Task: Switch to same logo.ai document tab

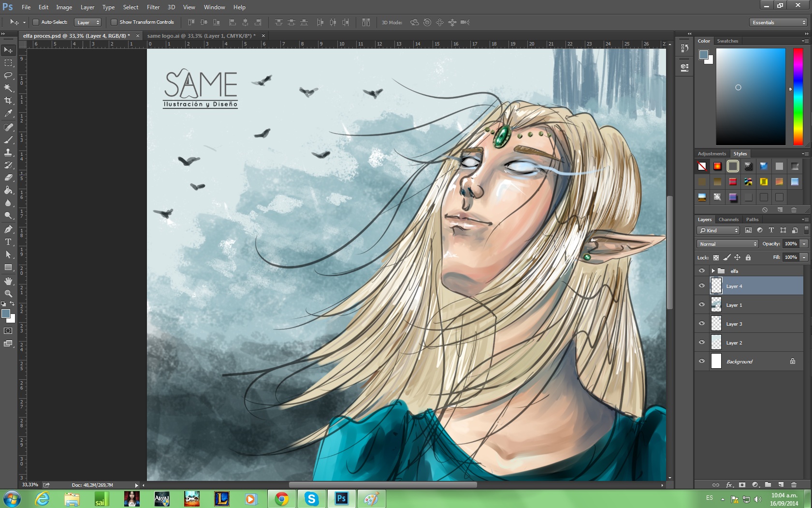Action: point(201,36)
